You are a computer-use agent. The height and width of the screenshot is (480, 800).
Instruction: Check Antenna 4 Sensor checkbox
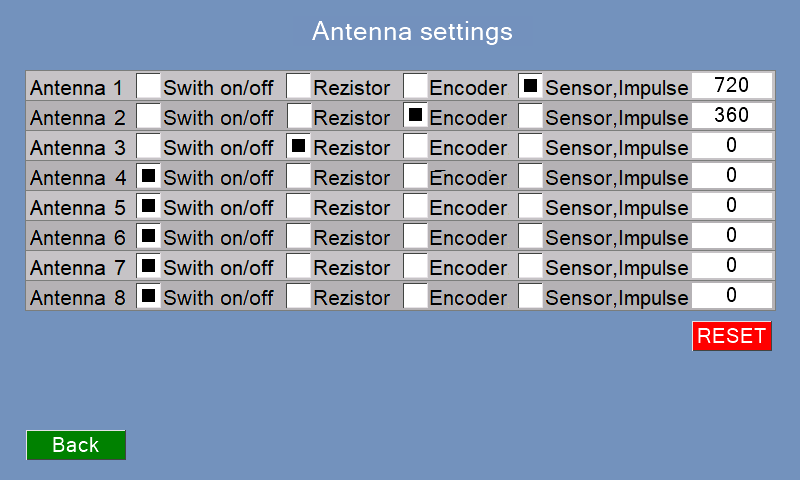coord(531,176)
